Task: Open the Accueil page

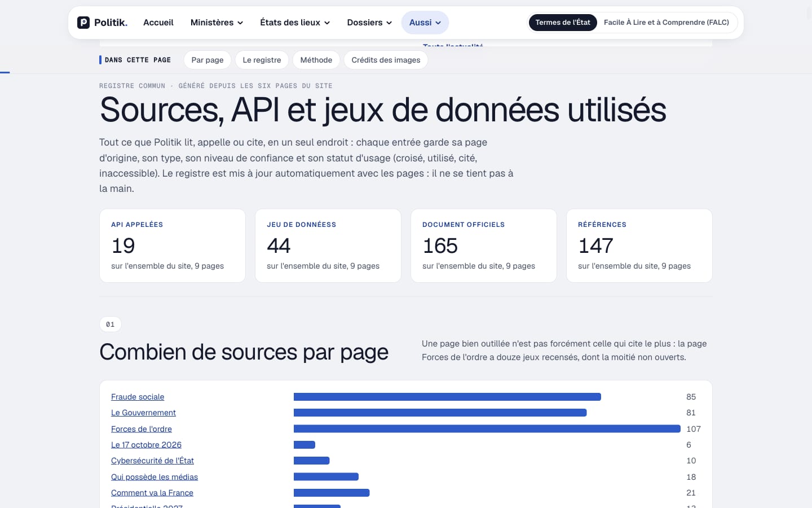Action: pyautogui.click(x=158, y=23)
